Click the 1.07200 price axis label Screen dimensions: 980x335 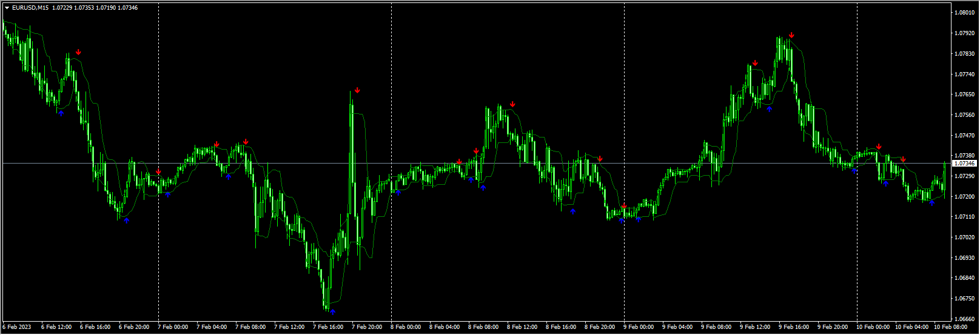tap(964, 196)
